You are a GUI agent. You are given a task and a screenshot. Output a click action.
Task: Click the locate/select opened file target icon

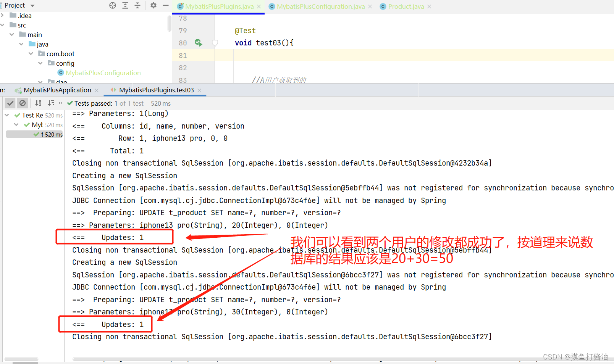113,5
